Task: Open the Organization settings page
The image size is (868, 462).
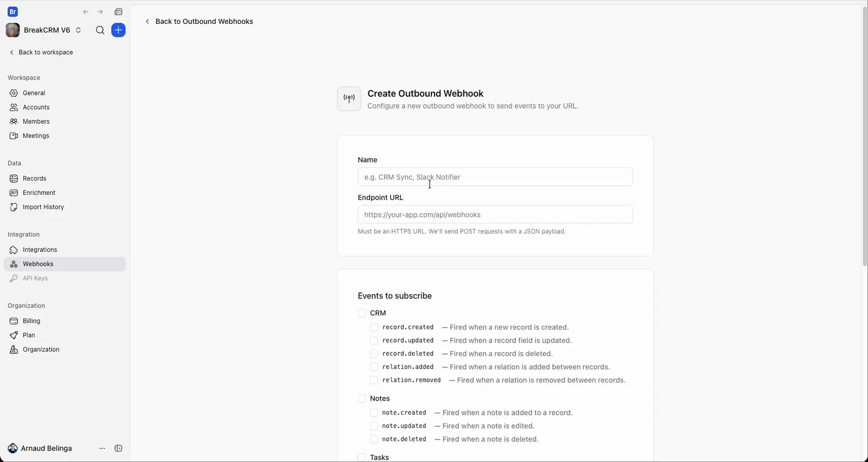Action: click(x=65, y=350)
